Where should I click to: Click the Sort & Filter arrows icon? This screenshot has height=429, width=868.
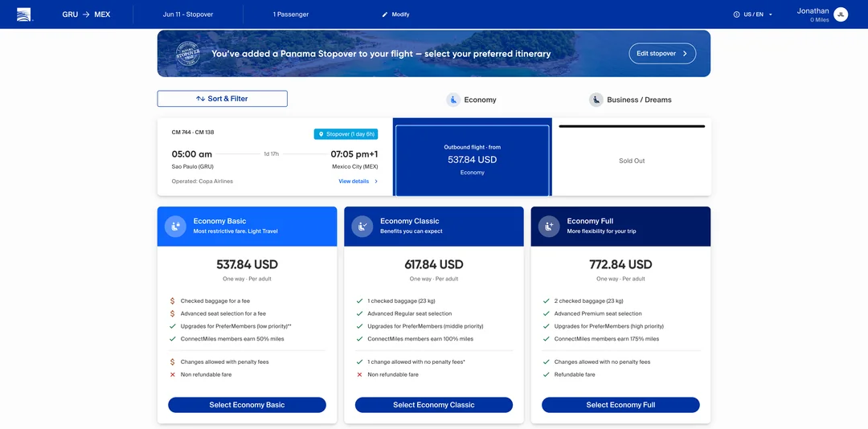tap(200, 99)
